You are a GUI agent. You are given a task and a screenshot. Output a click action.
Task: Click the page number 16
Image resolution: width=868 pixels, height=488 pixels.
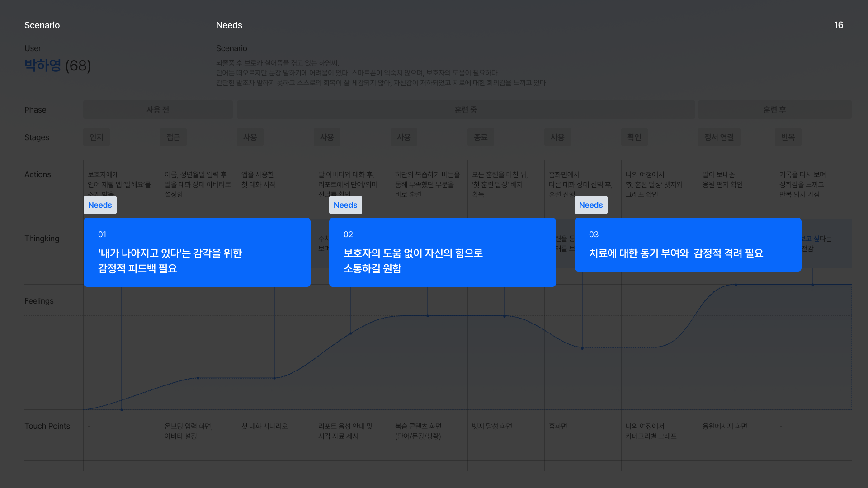coord(838,25)
